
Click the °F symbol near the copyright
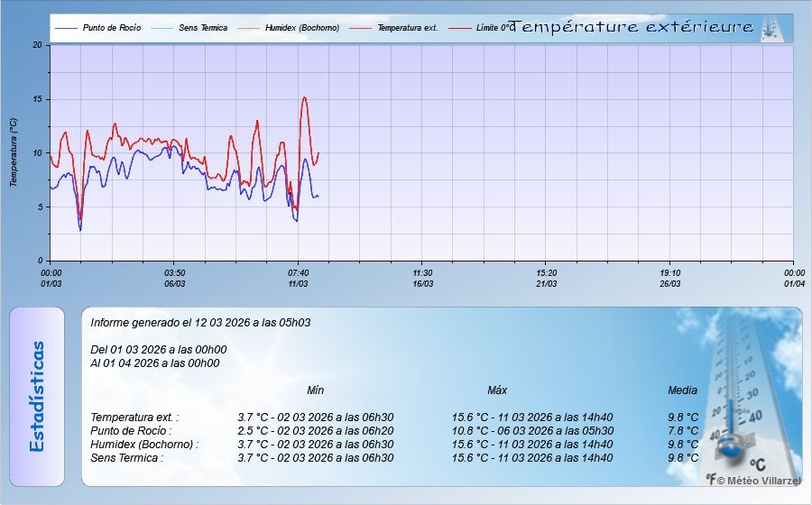pyautogui.click(x=711, y=480)
